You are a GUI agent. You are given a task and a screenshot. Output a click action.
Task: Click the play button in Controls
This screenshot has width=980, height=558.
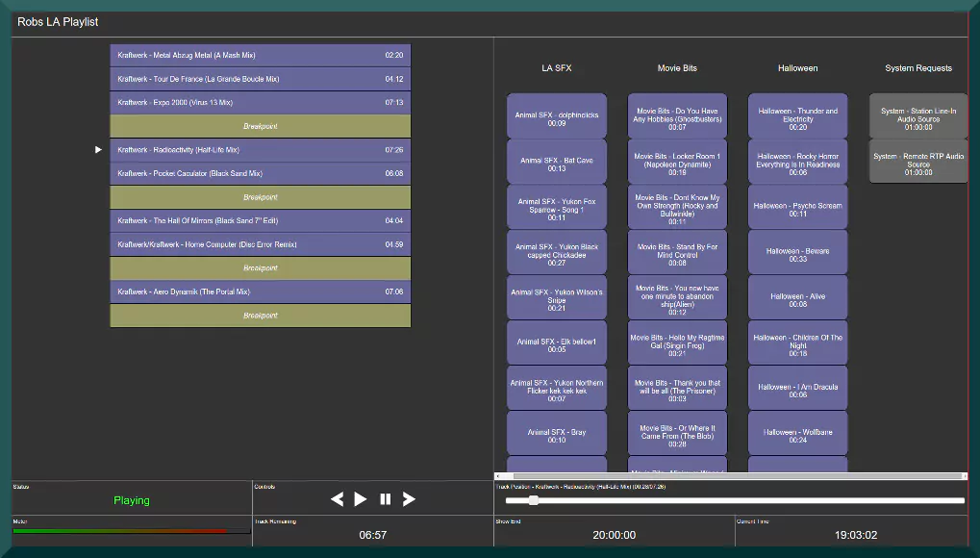[361, 498]
